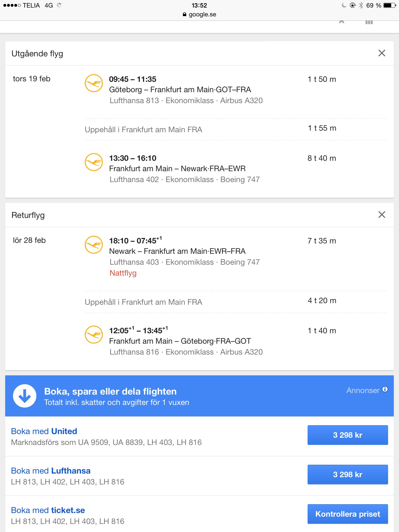Tap the Annonser label in blue banner
399x532 pixels.
[363, 390]
